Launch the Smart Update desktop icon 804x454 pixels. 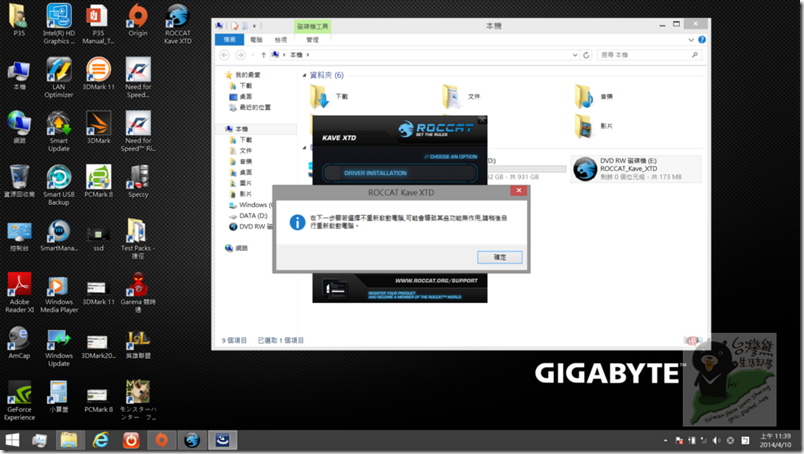(58, 131)
